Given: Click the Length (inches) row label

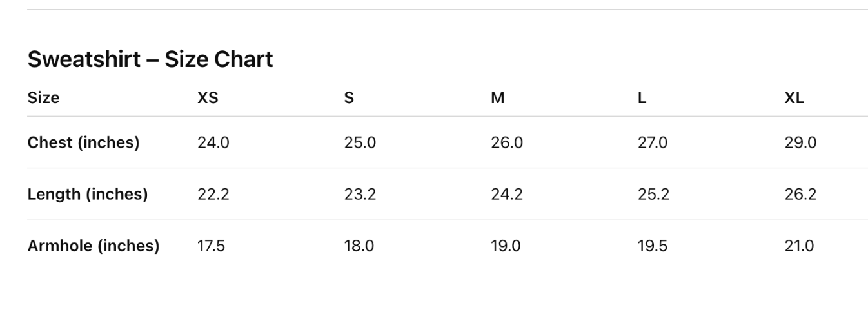Looking at the screenshot, I should (x=88, y=194).
